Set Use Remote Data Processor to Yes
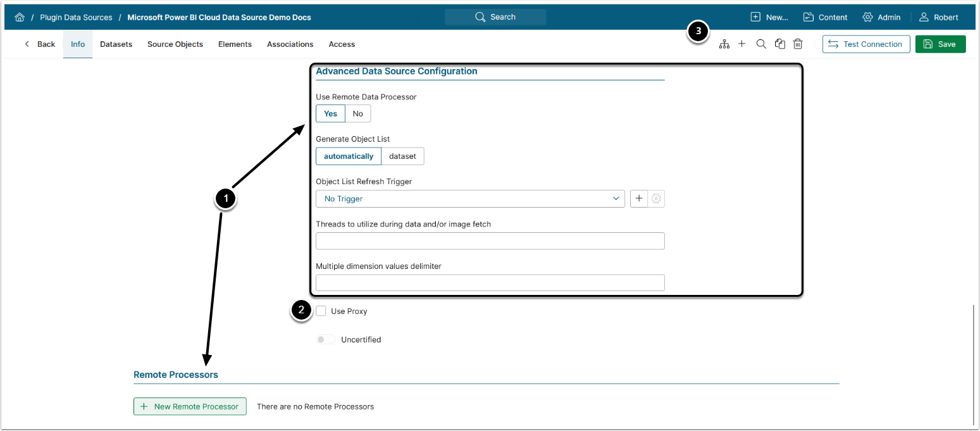980x431 pixels. 330,114
